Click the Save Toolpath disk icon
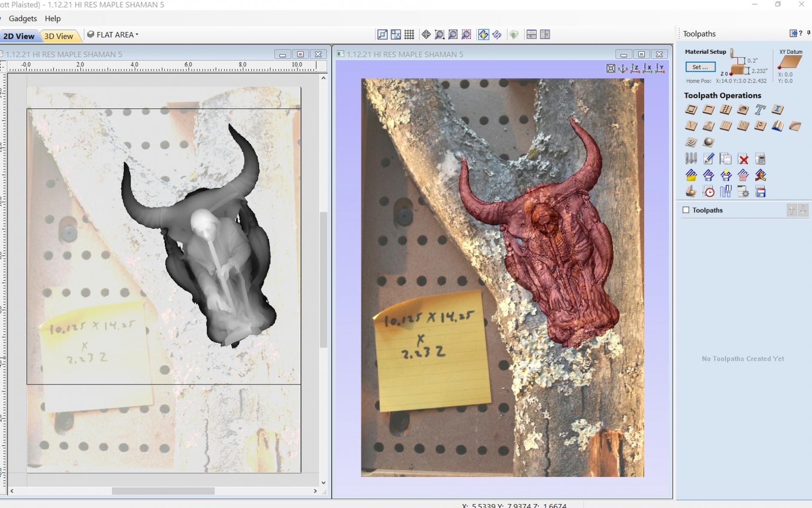 (x=760, y=192)
